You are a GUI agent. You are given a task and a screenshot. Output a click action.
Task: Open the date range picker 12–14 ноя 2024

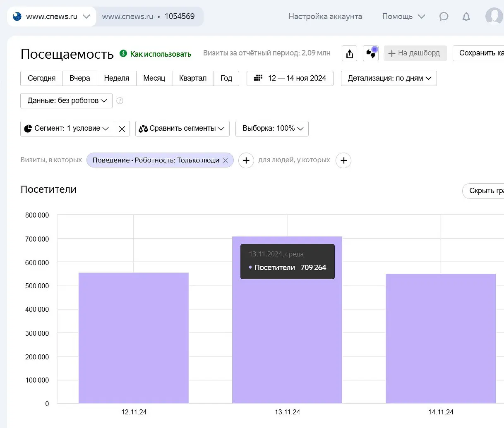point(290,78)
